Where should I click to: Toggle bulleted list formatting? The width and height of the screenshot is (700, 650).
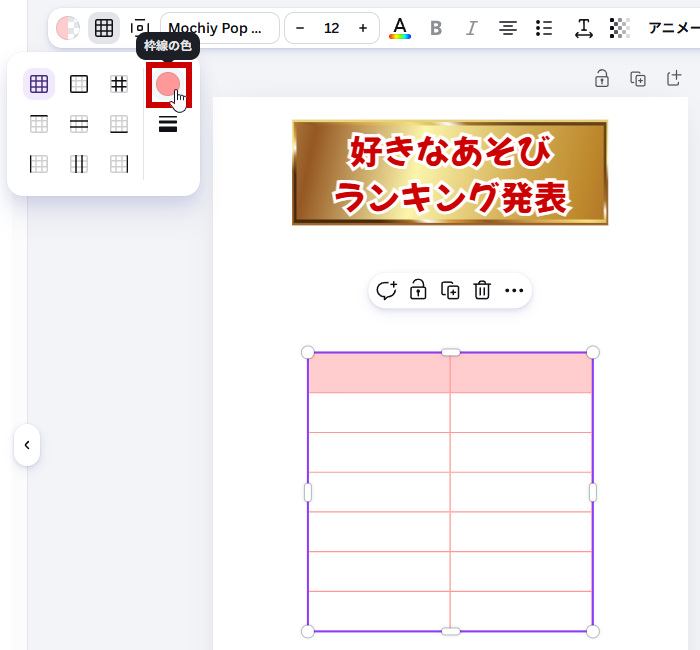click(544, 28)
